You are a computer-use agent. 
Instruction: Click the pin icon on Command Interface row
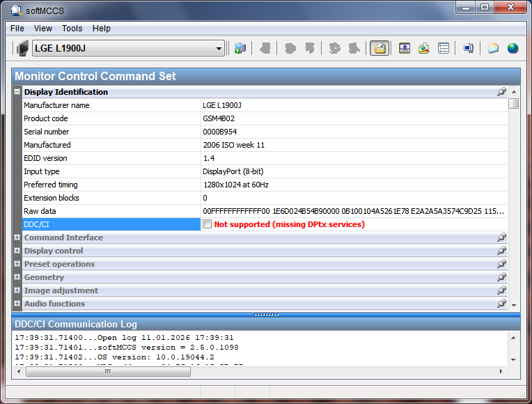(502, 238)
